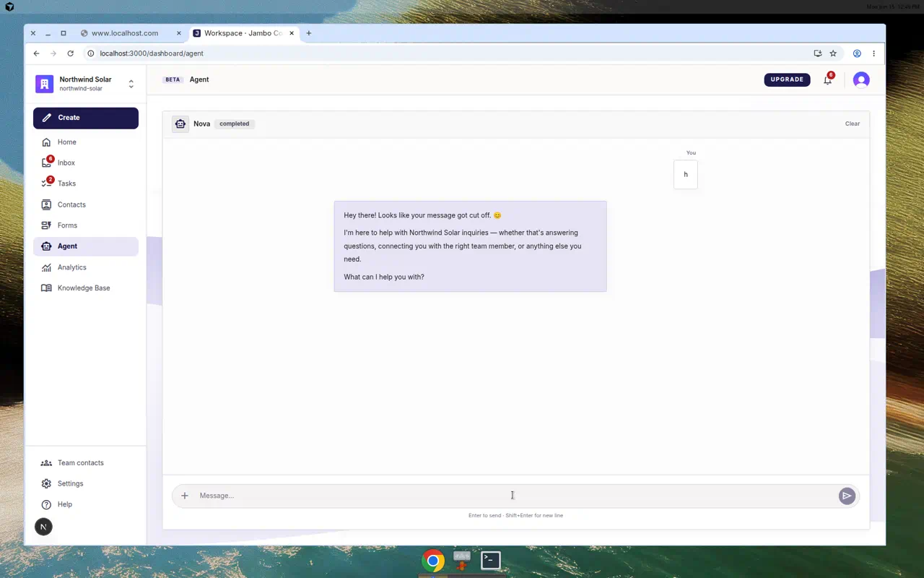Reload the page
Image resolution: width=924 pixels, height=578 pixels.
pos(70,53)
